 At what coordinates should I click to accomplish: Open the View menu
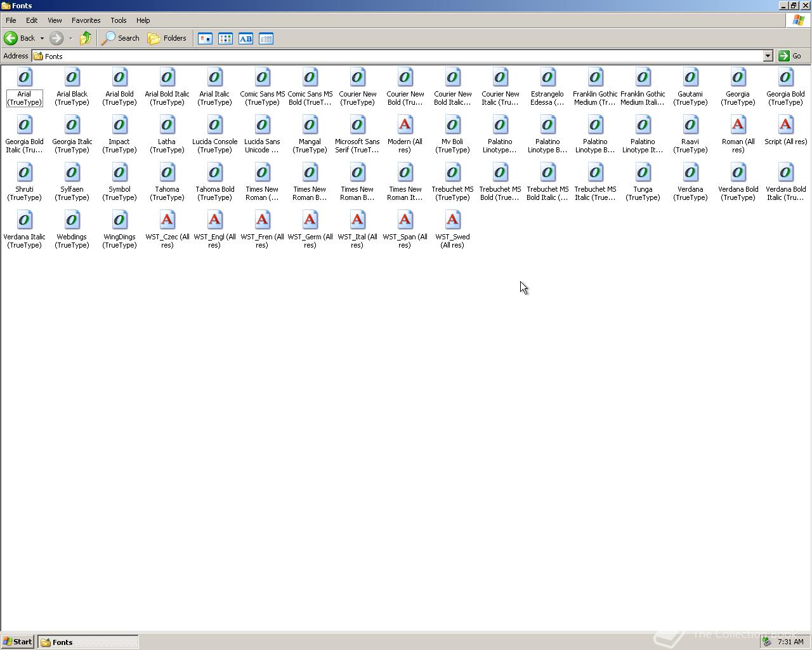pyautogui.click(x=55, y=20)
